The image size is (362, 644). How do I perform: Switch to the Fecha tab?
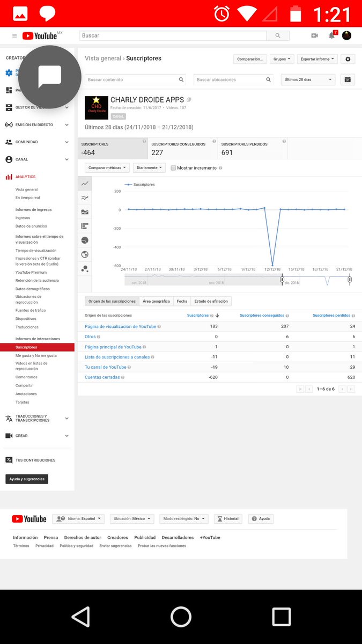[182, 301]
